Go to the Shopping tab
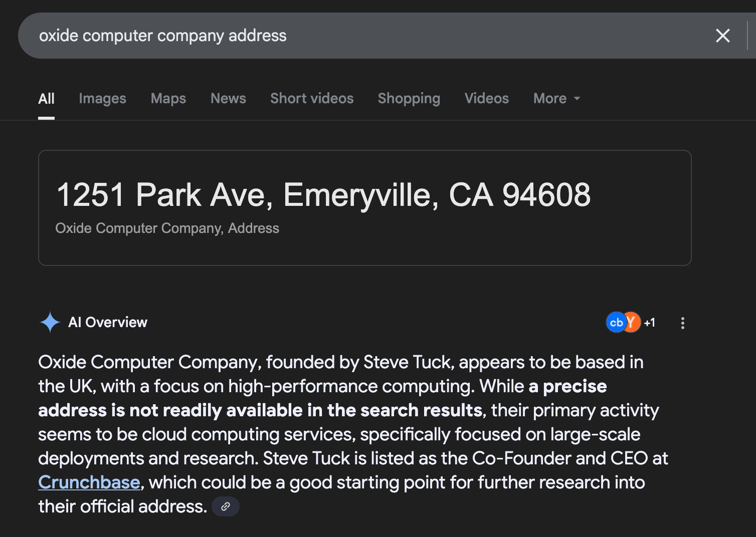This screenshot has height=537, width=756. tap(409, 99)
